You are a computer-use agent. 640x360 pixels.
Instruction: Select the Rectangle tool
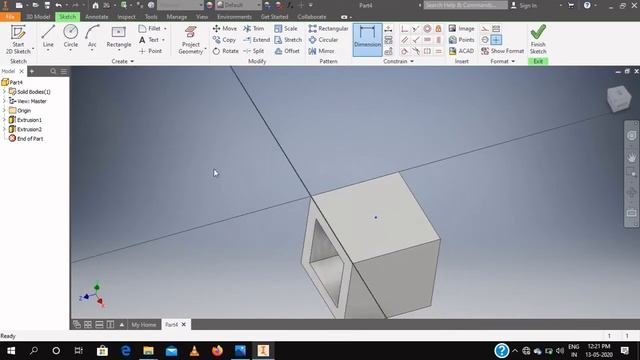tap(119, 36)
